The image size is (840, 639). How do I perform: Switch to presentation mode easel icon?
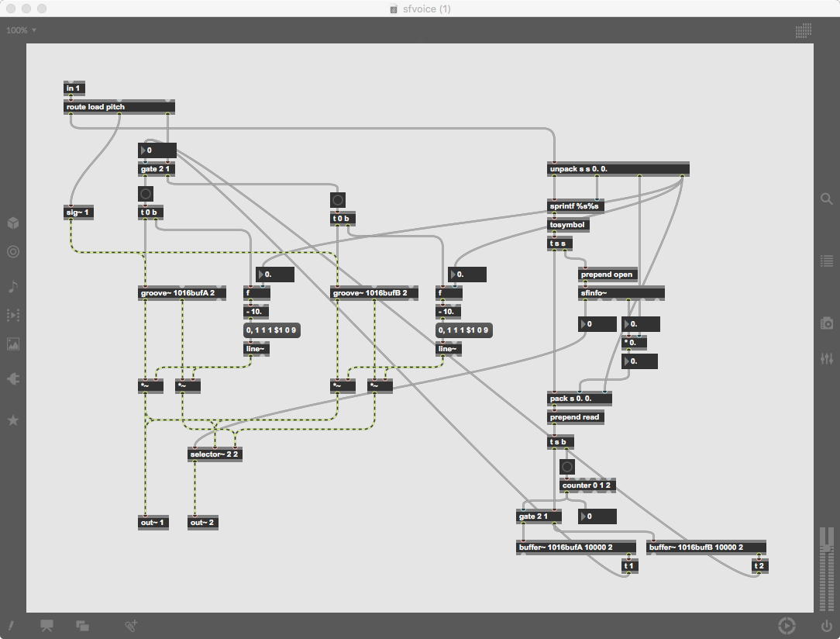click(x=46, y=626)
